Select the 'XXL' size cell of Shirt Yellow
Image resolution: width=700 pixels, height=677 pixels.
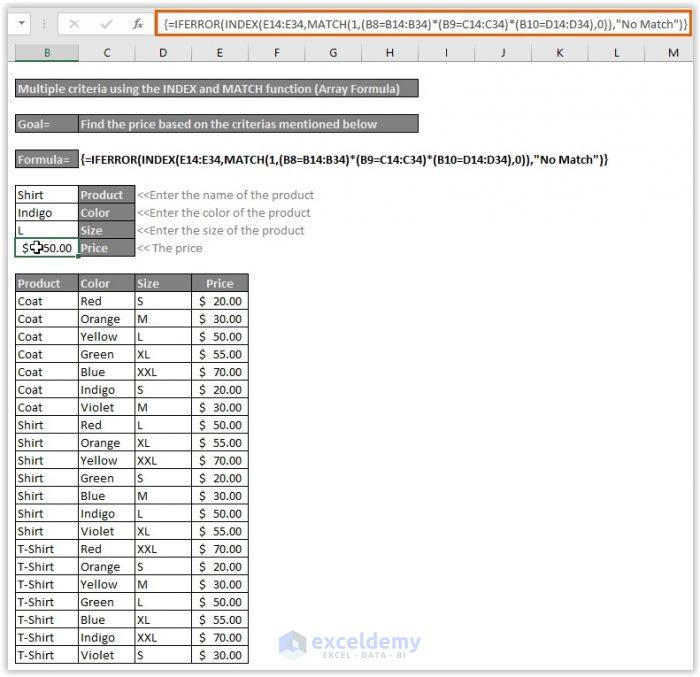tap(163, 460)
